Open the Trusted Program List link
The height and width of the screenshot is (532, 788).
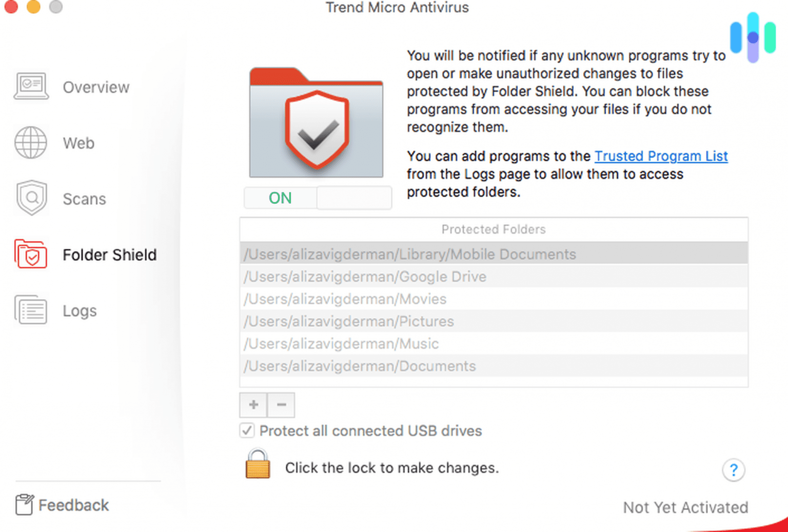pos(661,156)
